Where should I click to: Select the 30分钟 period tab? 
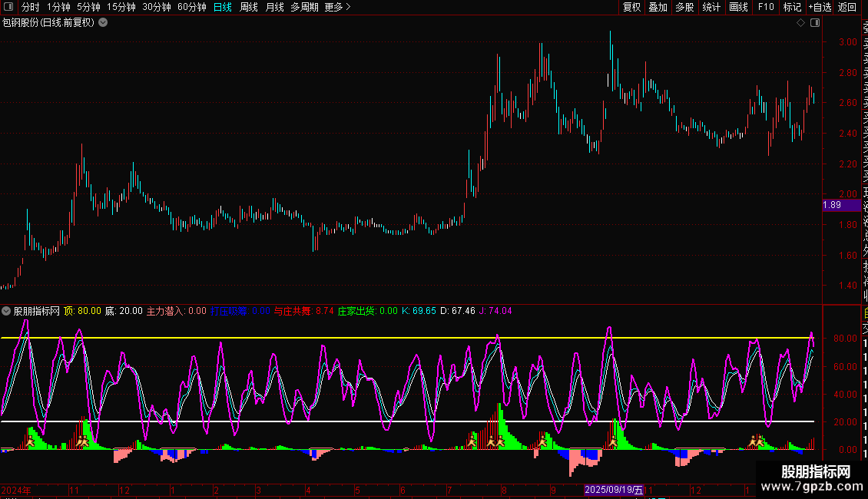pyautogui.click(x=157, y=7)
